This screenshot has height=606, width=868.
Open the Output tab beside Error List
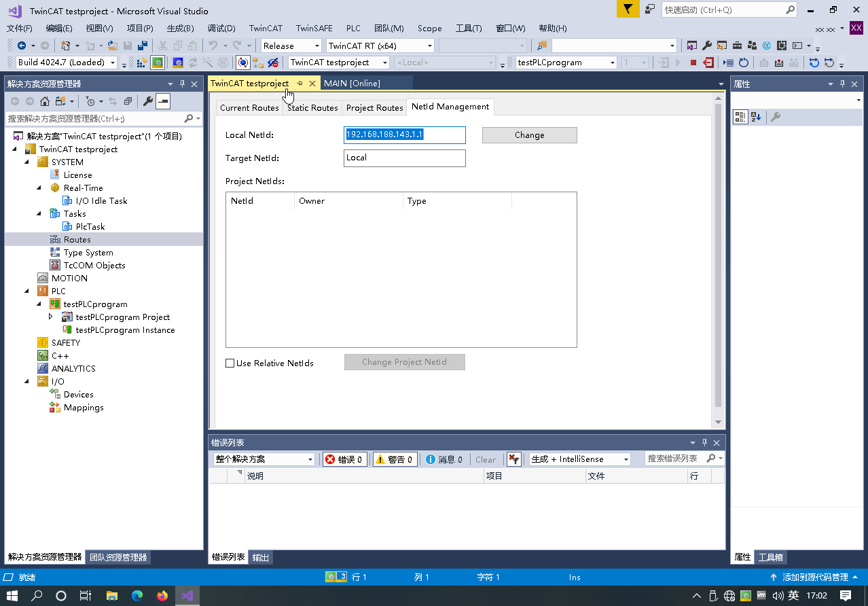click(261, 557)
